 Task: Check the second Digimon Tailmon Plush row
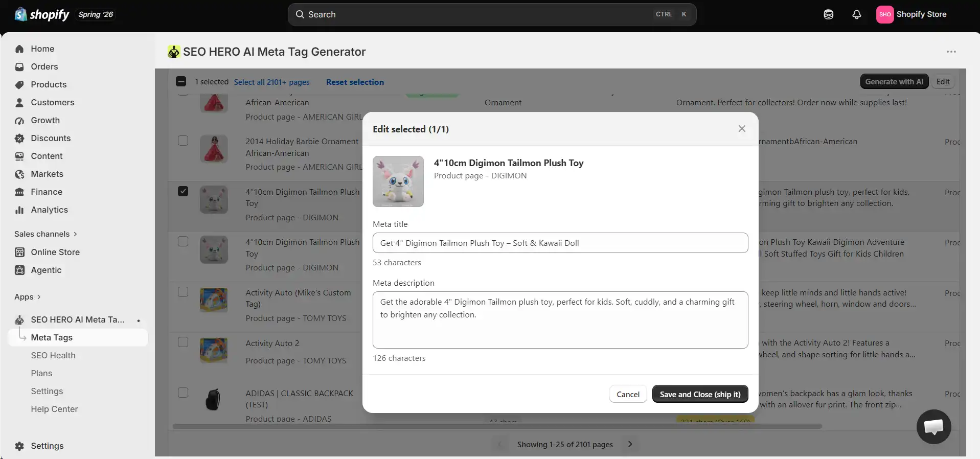click(183, 241)
